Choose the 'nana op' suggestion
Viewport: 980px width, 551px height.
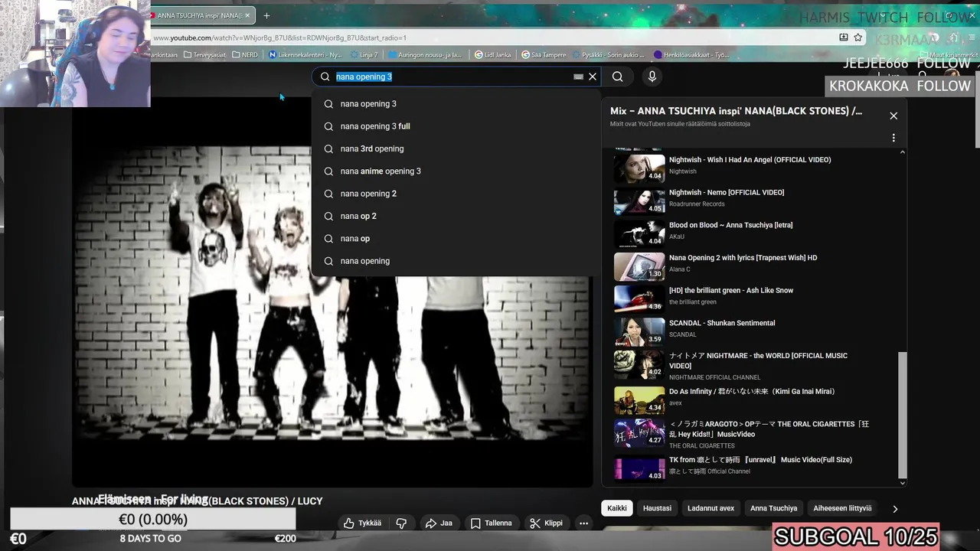[x=456, y=239]
